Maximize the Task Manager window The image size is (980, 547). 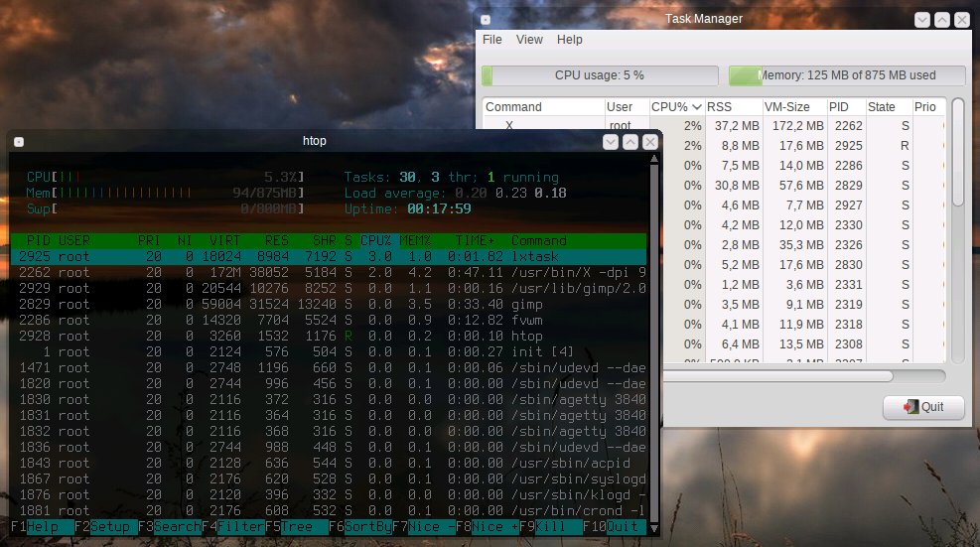click(942, 20)
